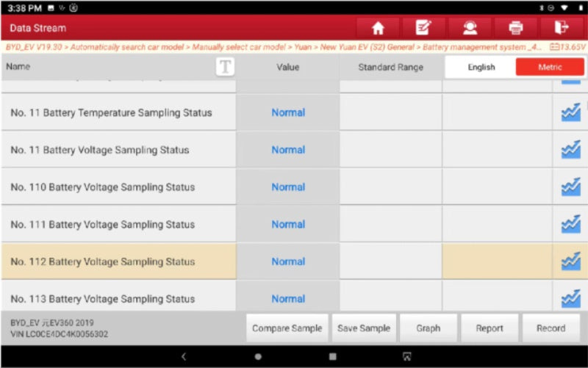
Task: Switch units to English
Action: click(481, 67)
